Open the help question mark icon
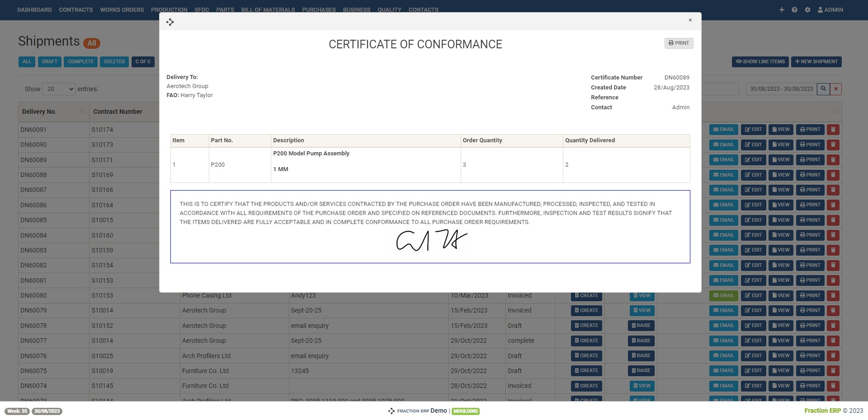 (x=795, y=9)
